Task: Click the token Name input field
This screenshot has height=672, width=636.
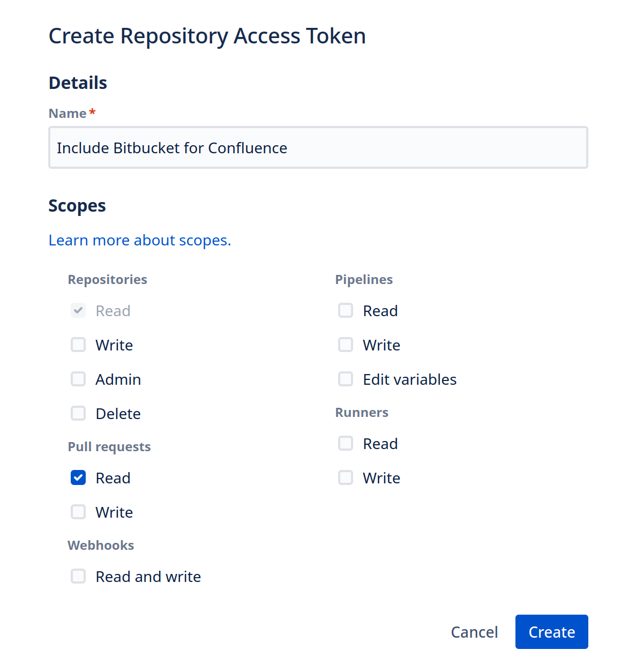Action: (x=318, y=147)
